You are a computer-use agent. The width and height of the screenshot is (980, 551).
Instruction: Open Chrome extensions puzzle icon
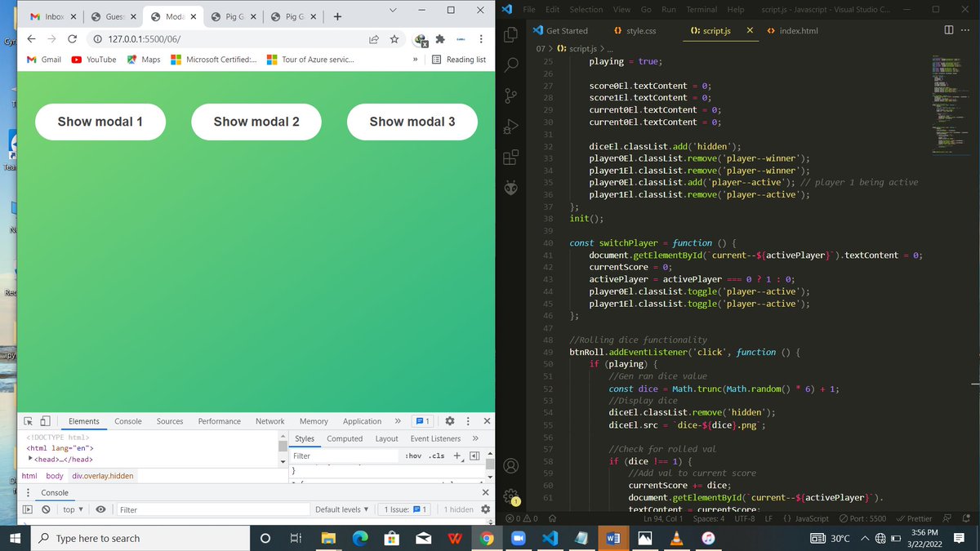point(440,39)
